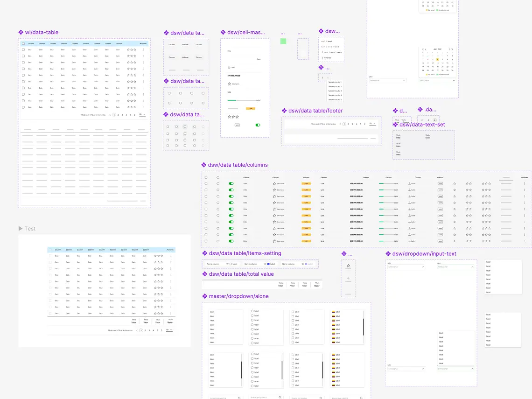
Task: Open the page-size 10 dropdown in the table footer
Action: point(372,124)
